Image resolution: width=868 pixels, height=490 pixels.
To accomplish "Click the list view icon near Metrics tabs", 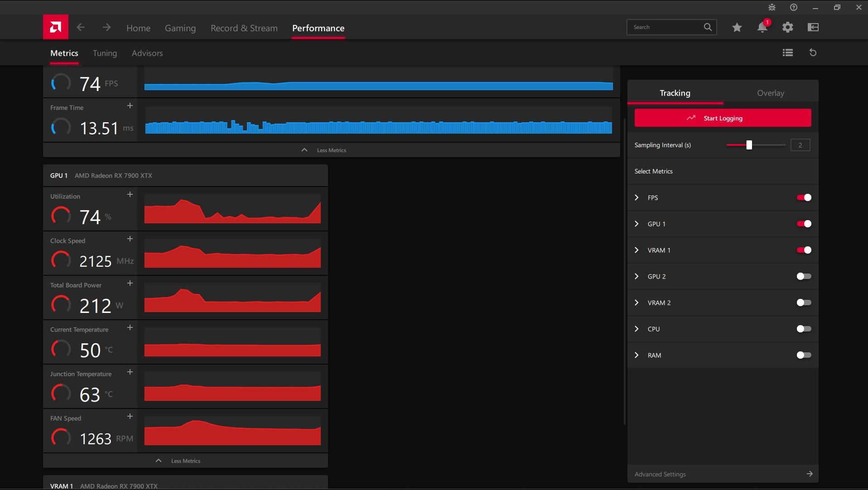I will click(x=787, y=53).
